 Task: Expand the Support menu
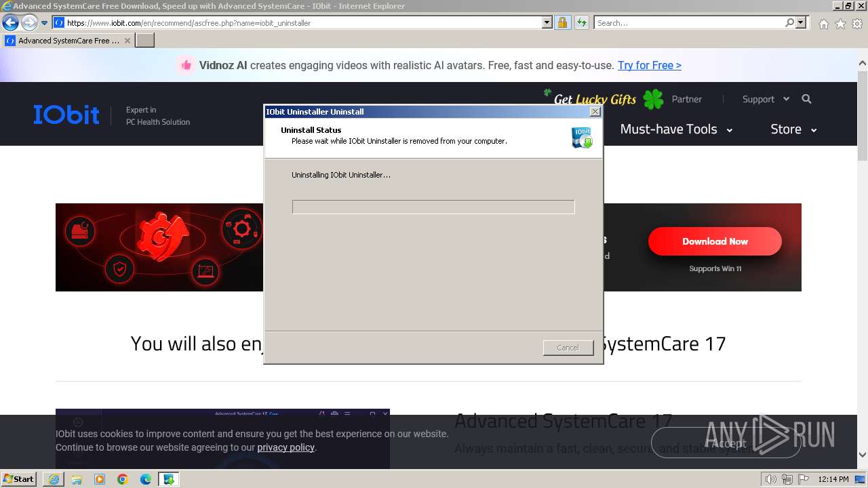(766, 99)
